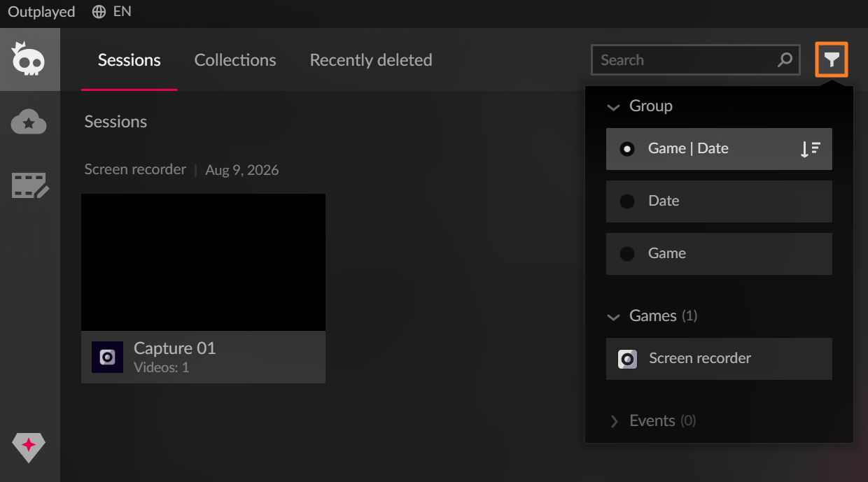Switch to the Collections tab
Screen dimensions: 868x482
pos(235,60)
